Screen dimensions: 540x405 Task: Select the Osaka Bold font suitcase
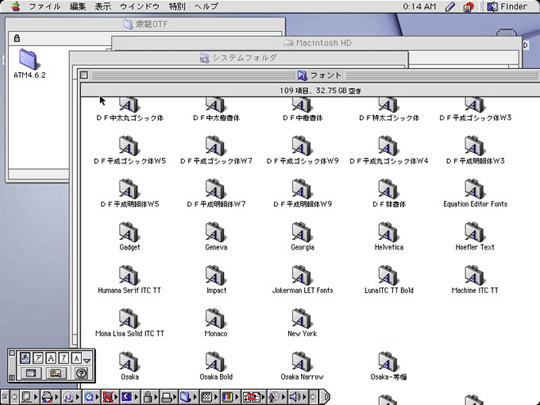coord(215,361)
